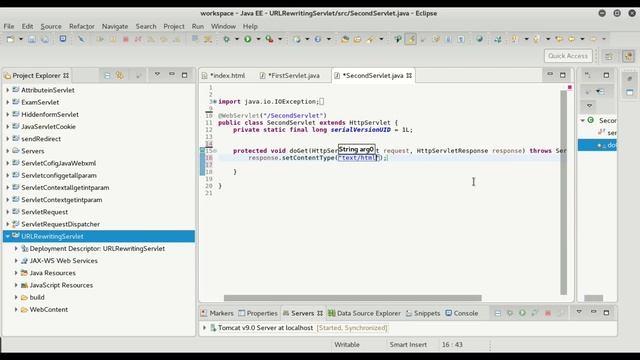Click the Writable status bar entry
Screen dimensions: 640x360
click(347, 344)
